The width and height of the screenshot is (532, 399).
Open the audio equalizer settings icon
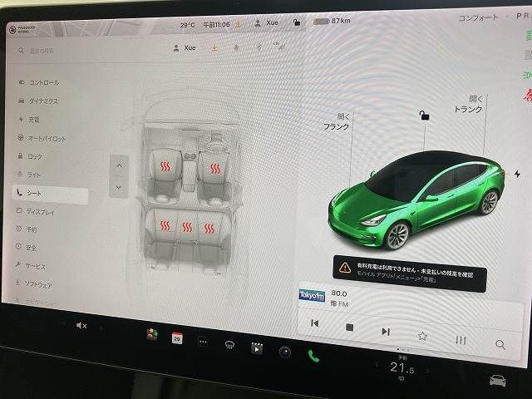(x=461, y=339)
